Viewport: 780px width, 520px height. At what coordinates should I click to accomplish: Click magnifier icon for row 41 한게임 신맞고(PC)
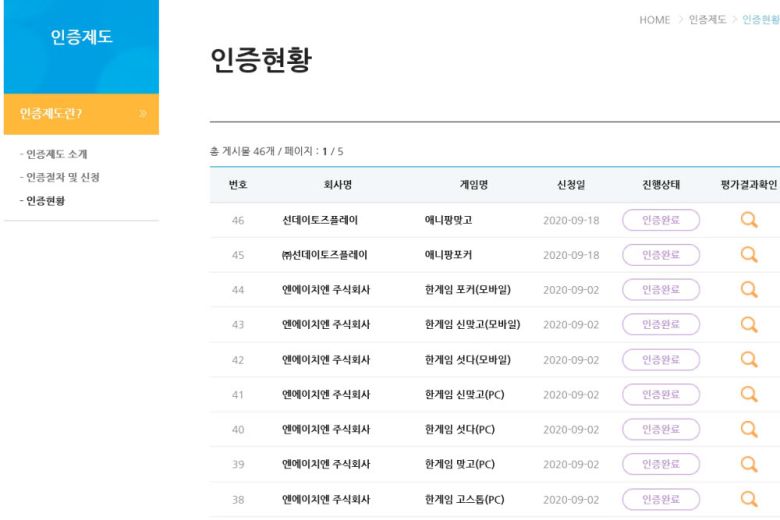[x=749, y=394]
